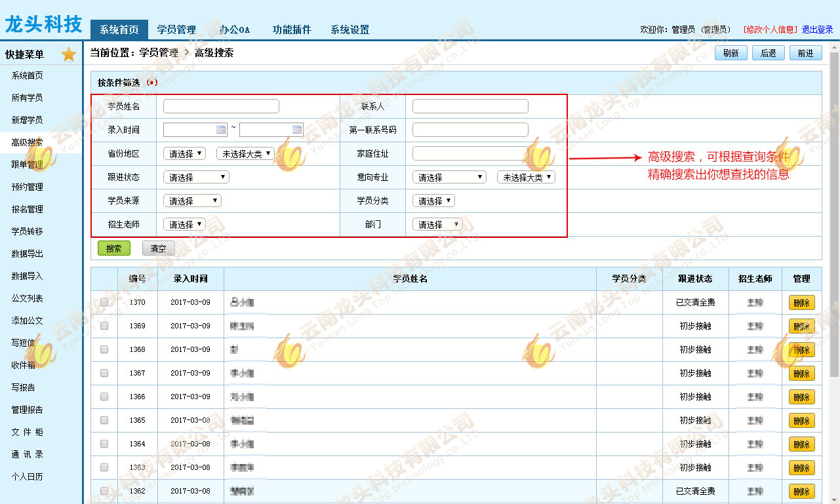Click the 学员姓名 text input field
Image resolution: width=840 pixels, height=504 pixels.
221,106
